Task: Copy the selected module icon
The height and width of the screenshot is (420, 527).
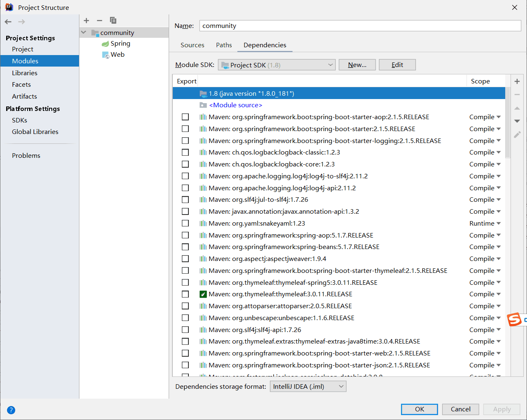Action: coord(113,21)
